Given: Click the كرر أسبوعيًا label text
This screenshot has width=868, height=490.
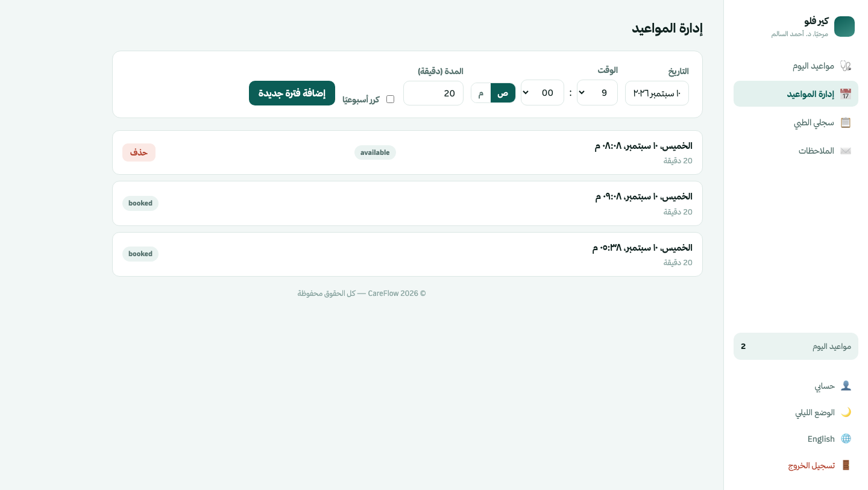Looking at the screenshot, I should pos(361,99).
